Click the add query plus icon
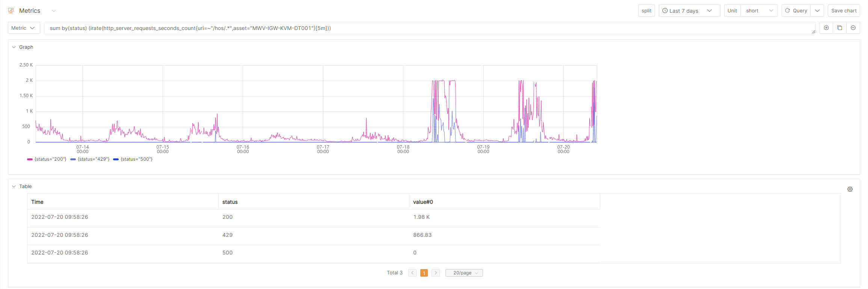 point(826,28)
